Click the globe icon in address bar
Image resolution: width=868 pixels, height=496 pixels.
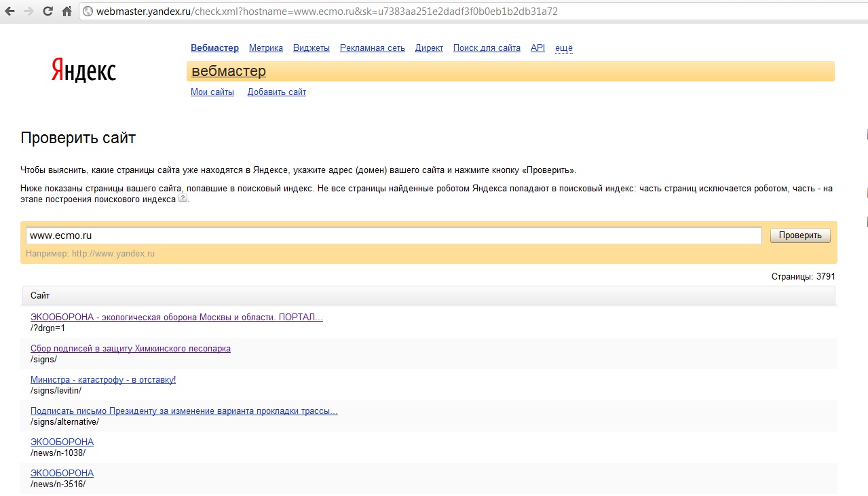88,12
